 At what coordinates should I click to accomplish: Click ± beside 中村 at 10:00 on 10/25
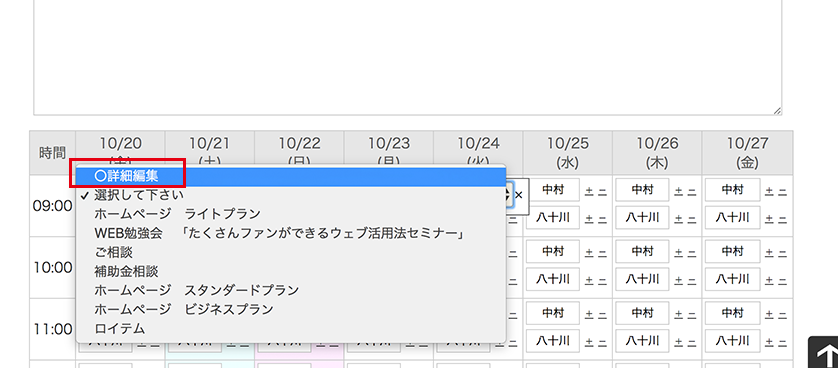(589, 252)
